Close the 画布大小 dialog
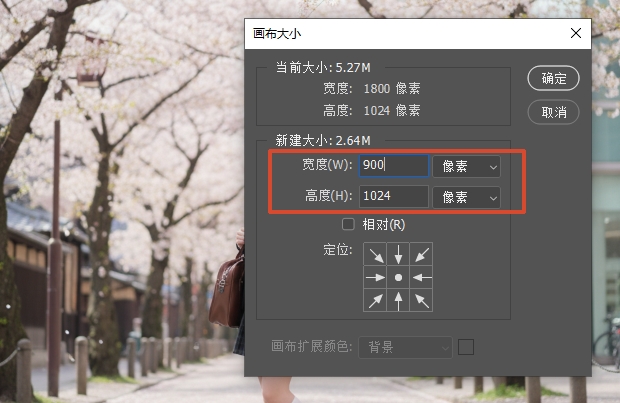The width and height of the screenshot is (620, 403). 576,33
